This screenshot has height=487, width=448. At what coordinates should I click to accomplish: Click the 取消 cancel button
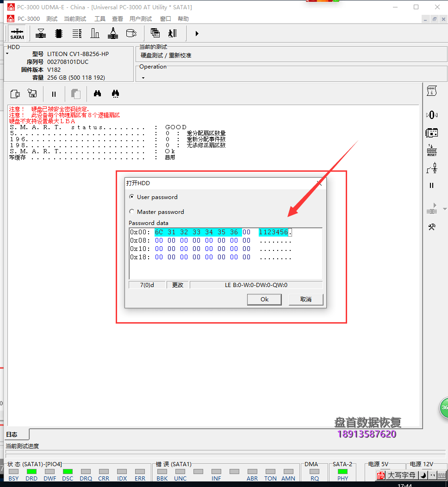306,300
